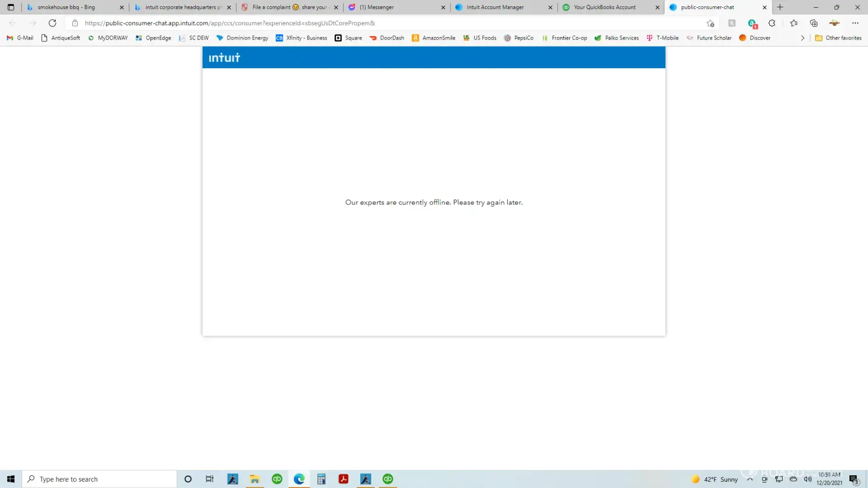This screenshot has height=488, width=868.
Task: Open the Dominion Energy bookmark
Action: click(x=242, y=38)
